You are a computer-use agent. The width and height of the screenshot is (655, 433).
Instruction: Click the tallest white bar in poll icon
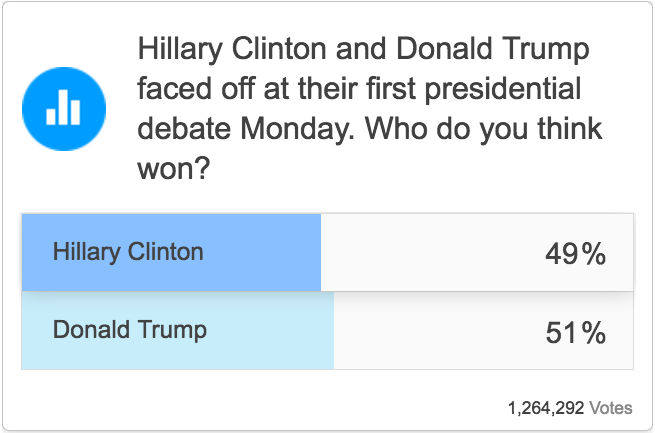click(62, 107)
